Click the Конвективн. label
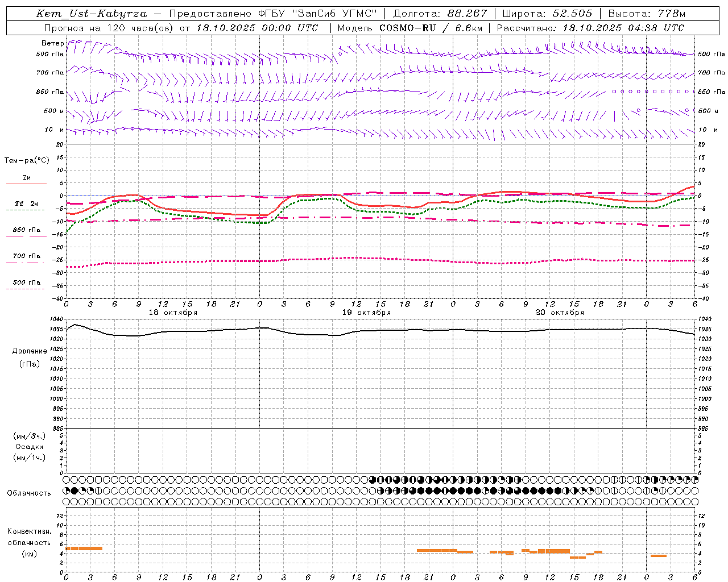The height and width of the screenshot is (582, 728). (30, 531)
